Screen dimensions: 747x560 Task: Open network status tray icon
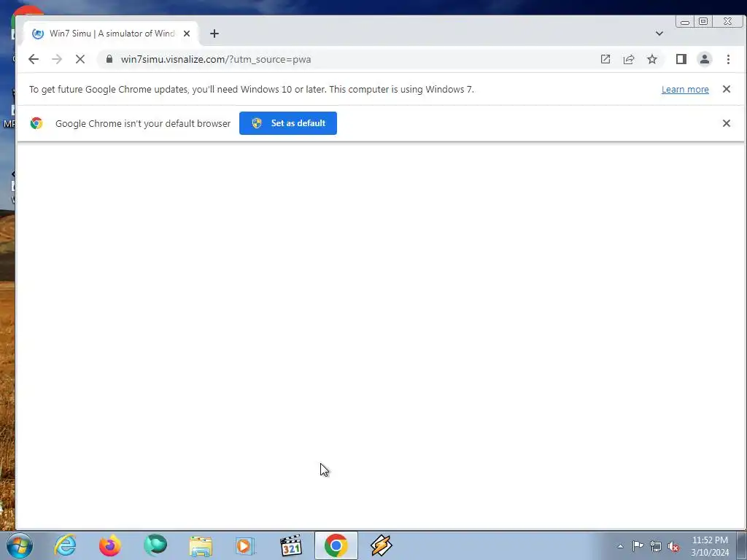656,546
